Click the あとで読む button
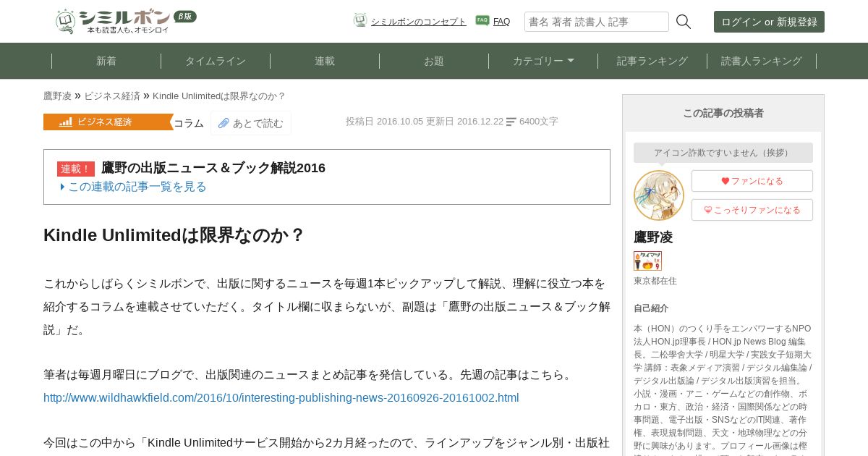Image resolution: width=868 pixels, height=456 pixels. click(x=251, y=123)
